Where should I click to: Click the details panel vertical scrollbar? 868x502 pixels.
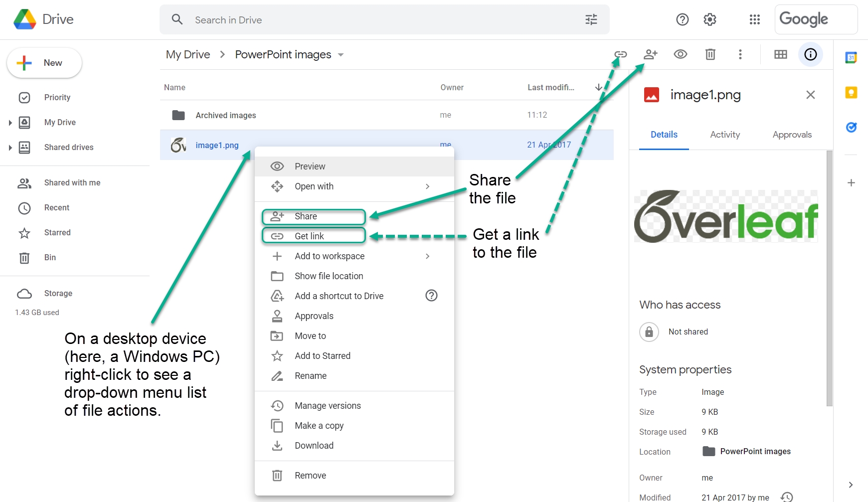829,279
